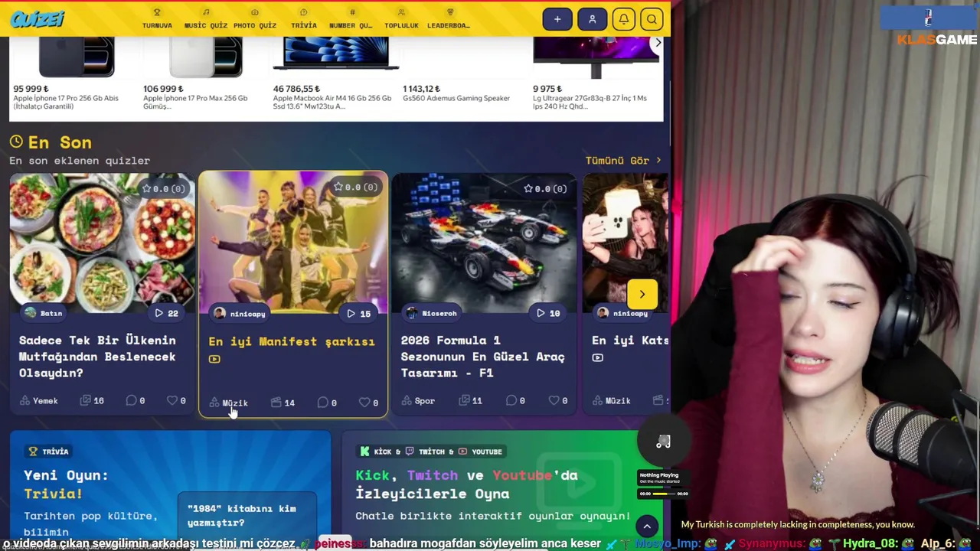Open the user profile icon button
The width and height of the screenshot is (980, 551).
pos(592,19)
